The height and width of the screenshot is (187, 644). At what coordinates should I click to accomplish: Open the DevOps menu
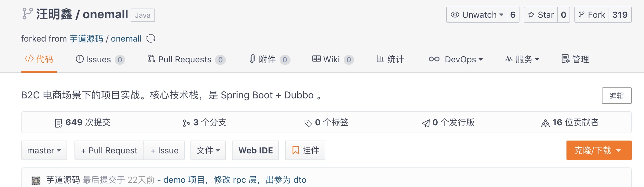point(456,59)
